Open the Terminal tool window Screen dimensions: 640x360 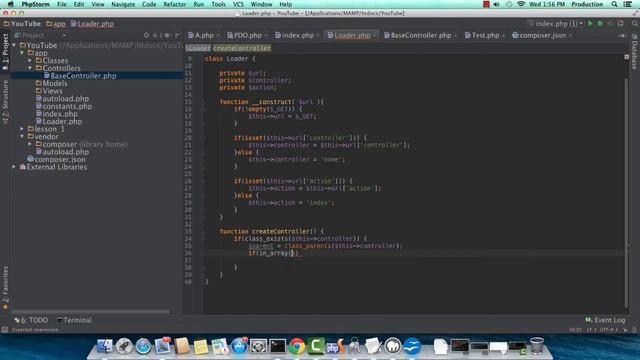[x=74, y=320]
